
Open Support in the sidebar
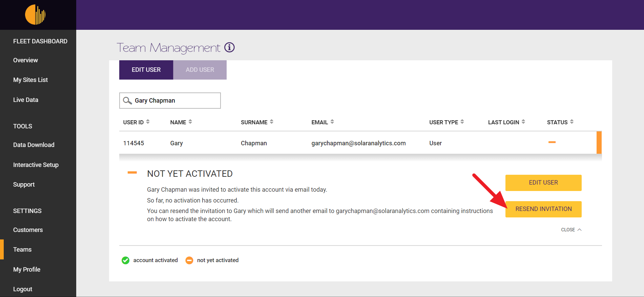coord(24,185)
